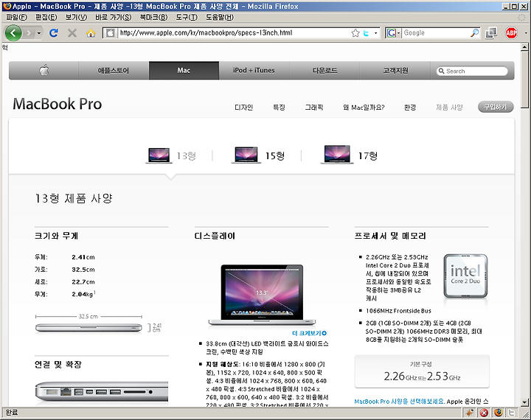
Task: Open the 도움말(H) menu
Action: point(220,17)
